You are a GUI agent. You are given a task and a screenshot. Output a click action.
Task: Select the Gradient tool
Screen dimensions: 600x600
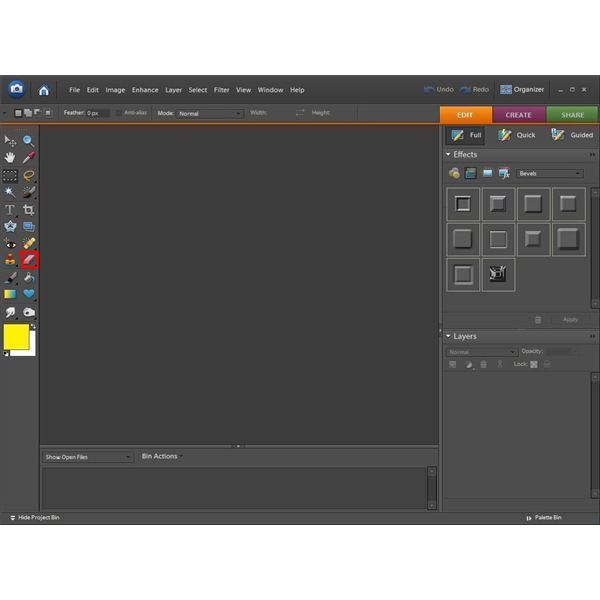click(10, 294)
